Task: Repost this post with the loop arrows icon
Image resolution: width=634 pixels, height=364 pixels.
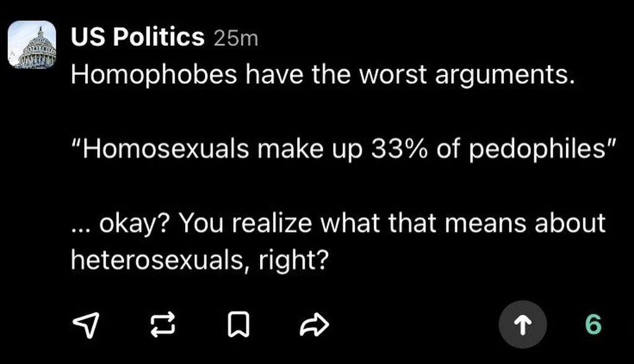Action: (162, 323)
